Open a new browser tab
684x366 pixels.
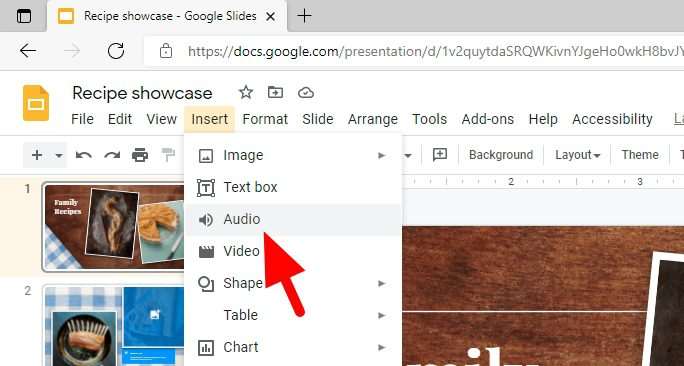point(304,16)
